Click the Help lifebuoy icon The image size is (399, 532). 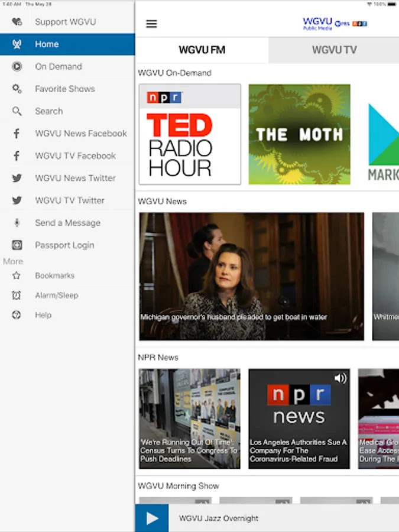click(17, 315)
